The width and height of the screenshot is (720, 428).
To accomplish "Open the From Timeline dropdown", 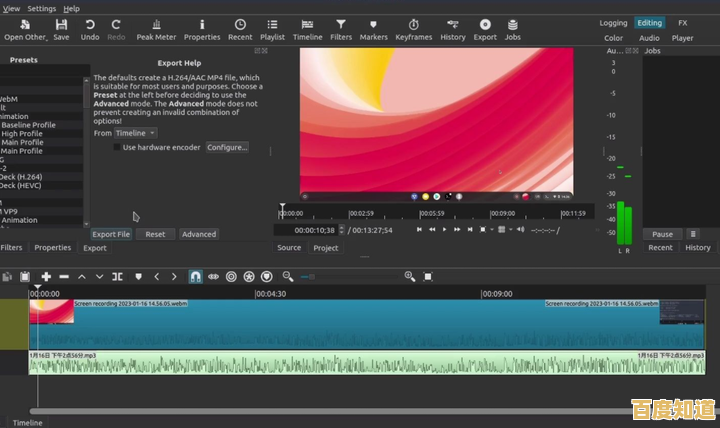I will pyautogui.click(x=136, y=133).
